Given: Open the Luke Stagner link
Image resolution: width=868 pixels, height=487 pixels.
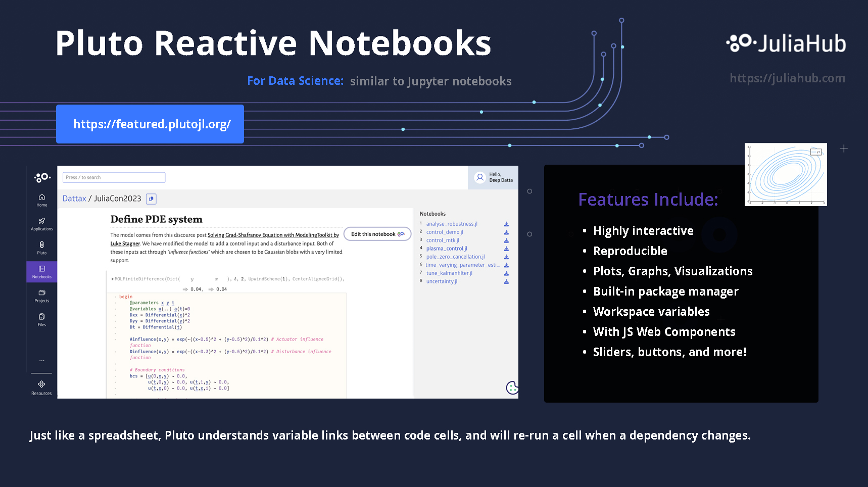Looking at the screenshot, I should (125, 243).
